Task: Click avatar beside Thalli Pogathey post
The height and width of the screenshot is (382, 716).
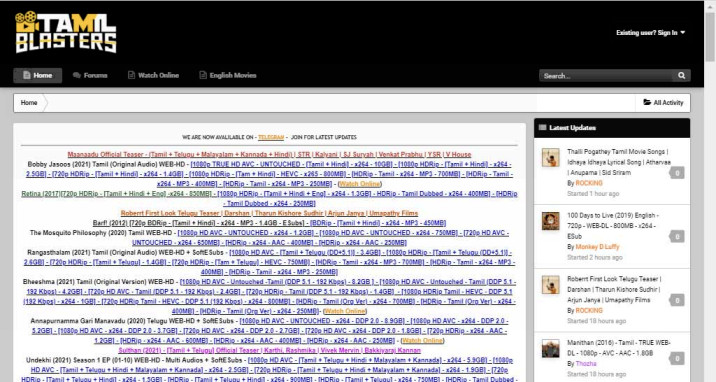Action: click(551, 157)
